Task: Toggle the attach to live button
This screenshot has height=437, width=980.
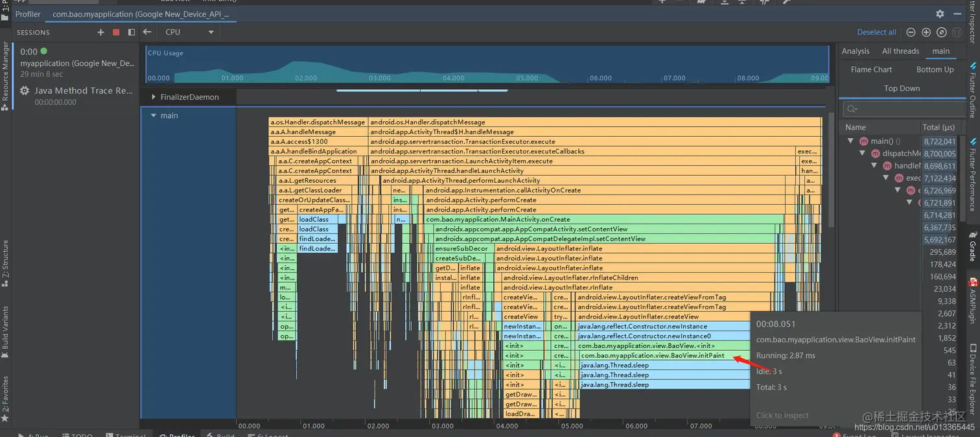Action: (x=957, y=32)
